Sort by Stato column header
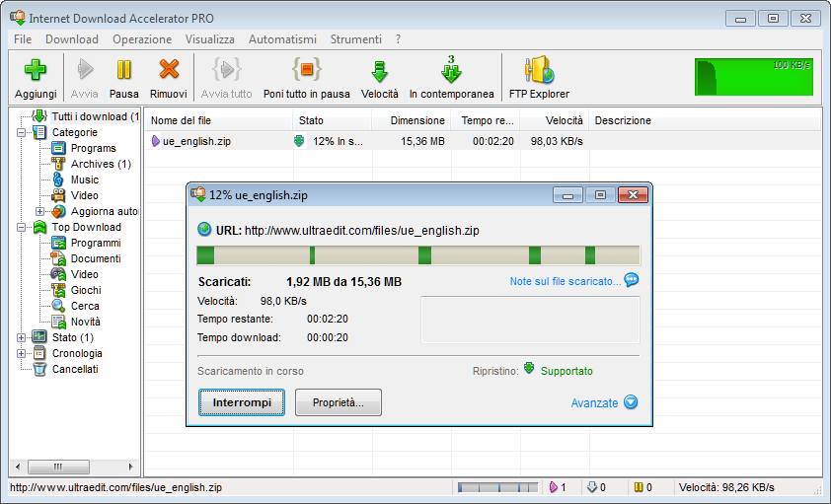This screenshot has width=831, height=504. pyautogui.click(x=333, y=120)
